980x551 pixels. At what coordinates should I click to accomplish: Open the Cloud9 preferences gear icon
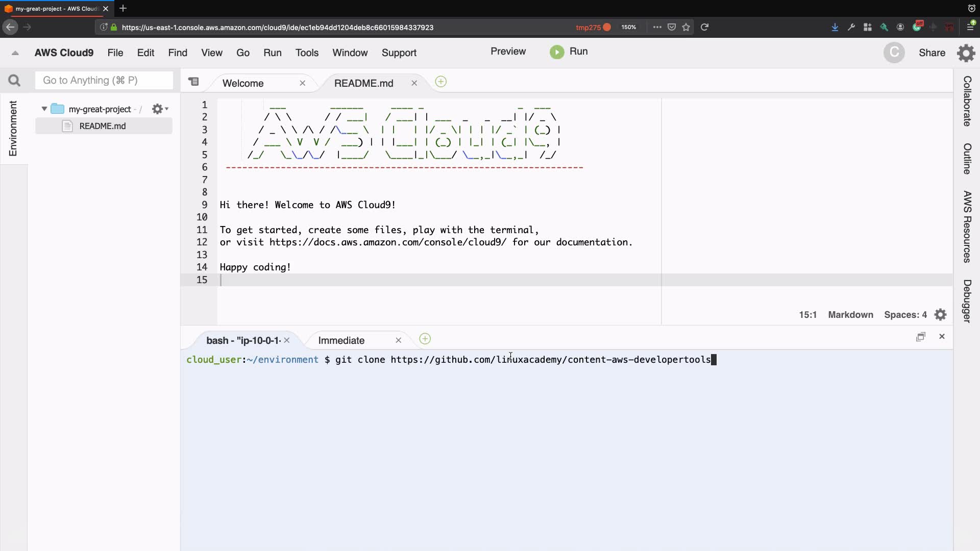click(x=966, y=53)
